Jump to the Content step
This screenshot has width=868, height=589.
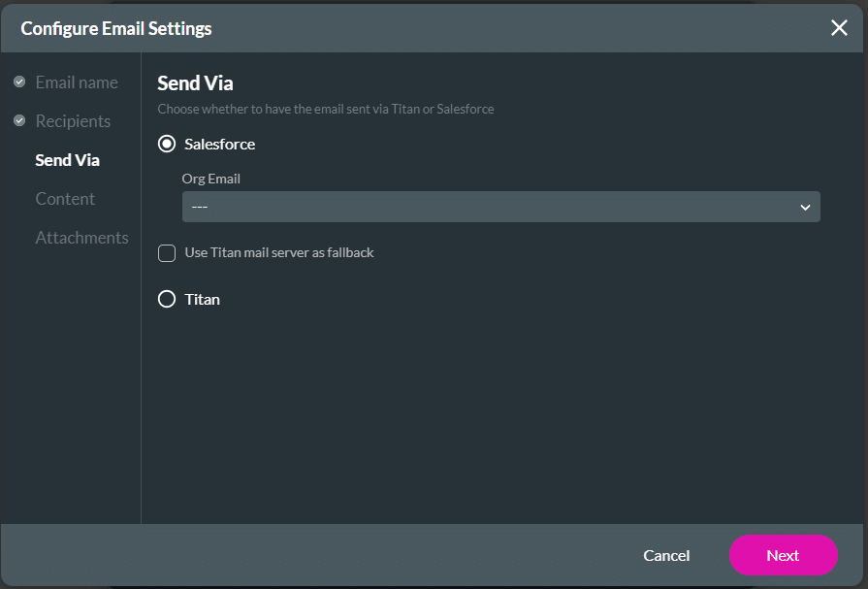[x=65, y=199]
